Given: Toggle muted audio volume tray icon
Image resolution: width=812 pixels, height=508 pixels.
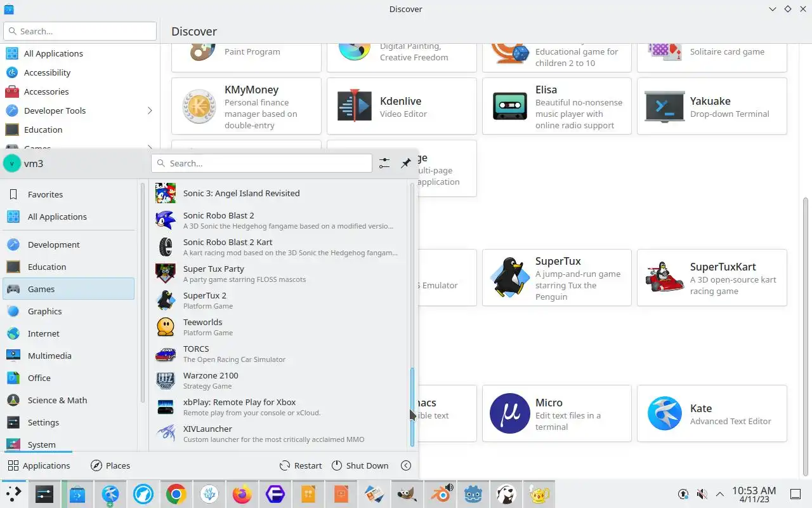Looking at the screenshot, I should pyautogui.click(x=702, y=494).
